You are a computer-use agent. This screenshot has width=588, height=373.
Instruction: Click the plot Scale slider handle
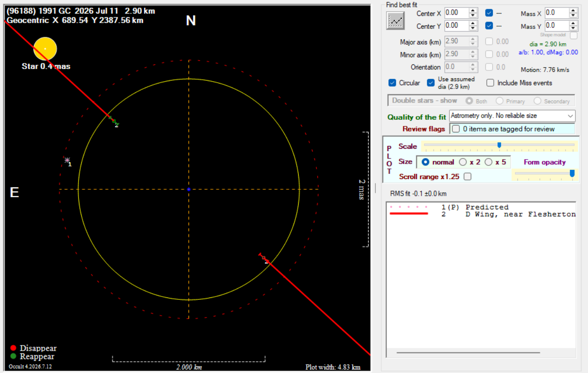click(x=499, y=145)
